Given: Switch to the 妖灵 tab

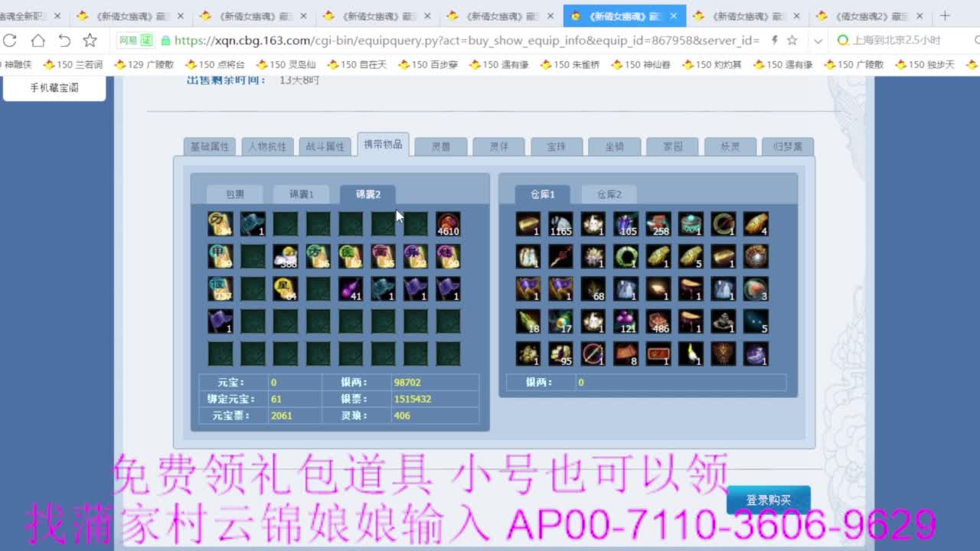Looking at the screenshot, I should (x=730, y=146).
